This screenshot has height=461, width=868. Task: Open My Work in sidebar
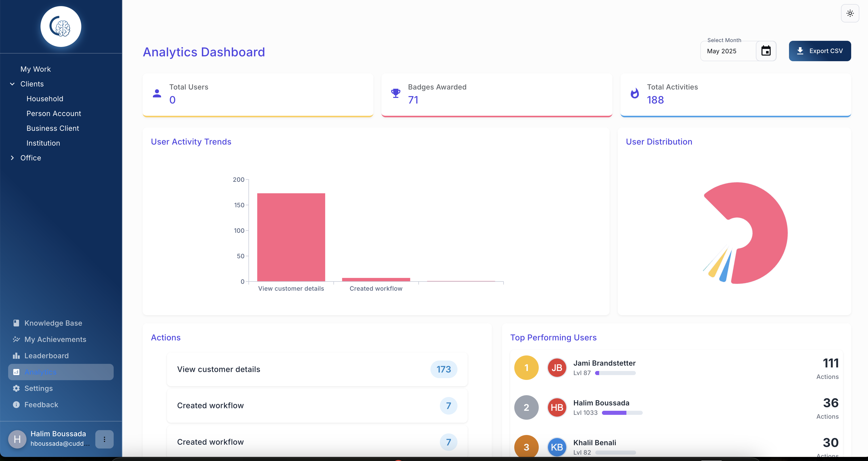35,69
